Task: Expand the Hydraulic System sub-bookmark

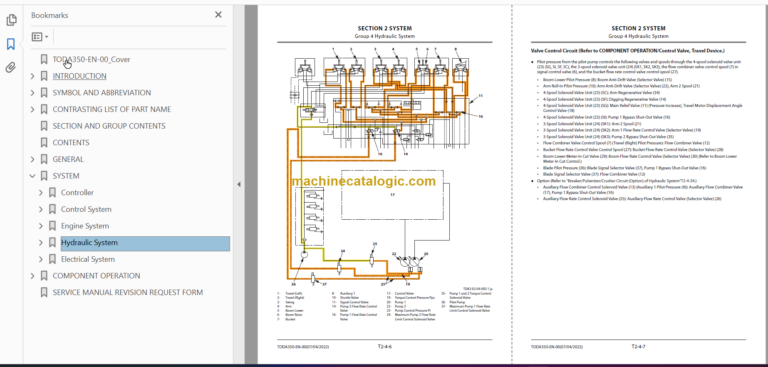Action: point(41,243)
